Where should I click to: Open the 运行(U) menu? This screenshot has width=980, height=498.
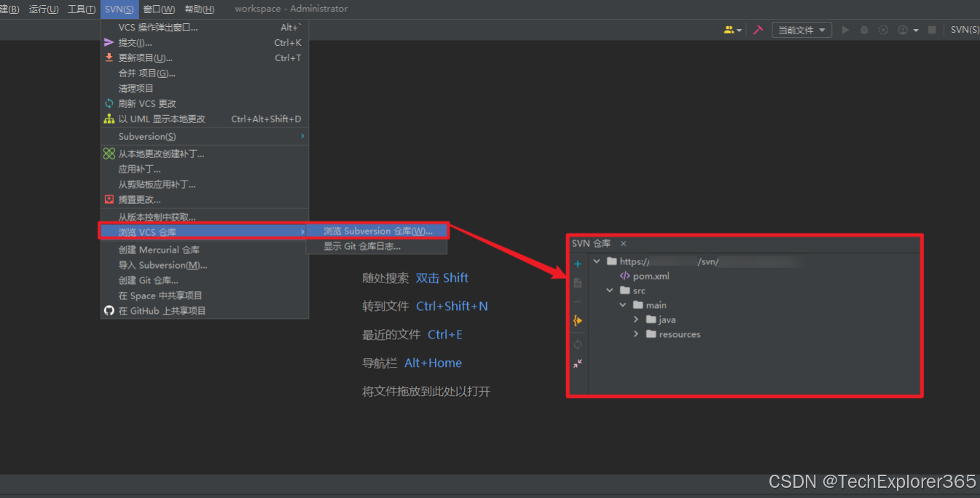click(x=43, y=9)
